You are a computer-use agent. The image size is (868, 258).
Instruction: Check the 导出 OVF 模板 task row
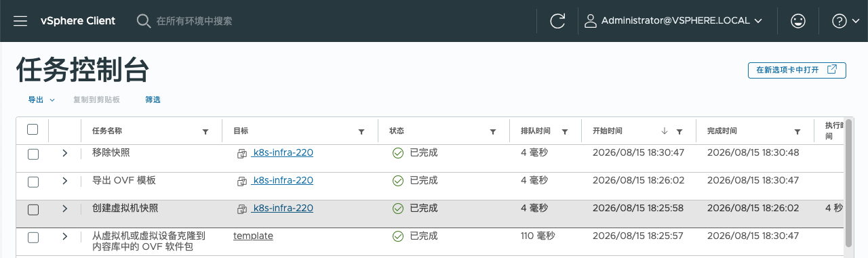[33, 181]
